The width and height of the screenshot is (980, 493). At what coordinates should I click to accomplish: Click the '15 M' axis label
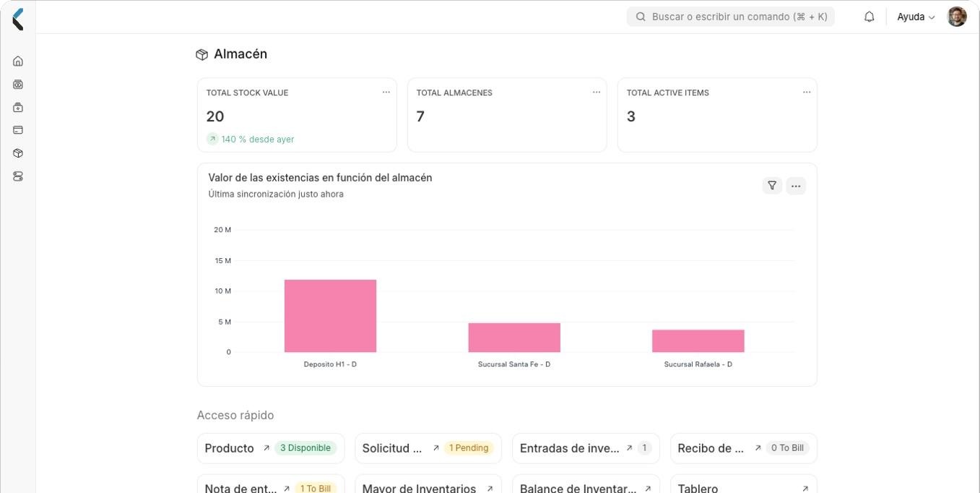click(222, 260)
